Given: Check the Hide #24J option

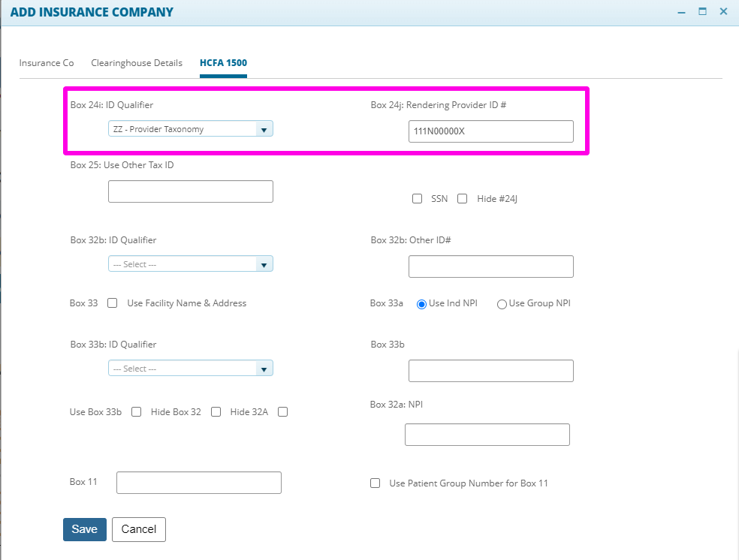Looking at the screenshot, I should point(462,198).
